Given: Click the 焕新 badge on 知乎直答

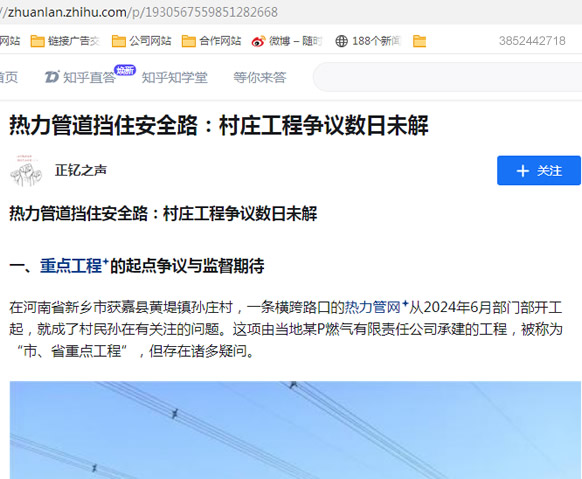Looking at the screenshot, I should point(125,70).
